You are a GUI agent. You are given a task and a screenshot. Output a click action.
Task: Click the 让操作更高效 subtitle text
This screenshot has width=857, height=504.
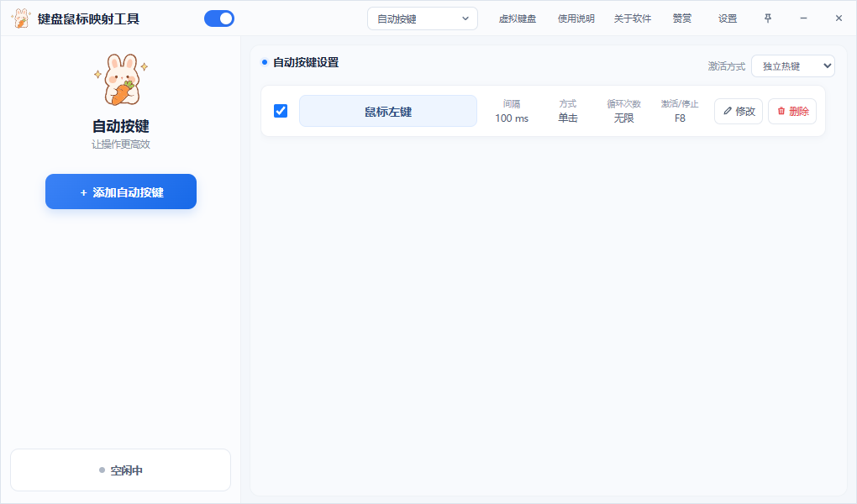pyautogui.click(x=121, y=144)
